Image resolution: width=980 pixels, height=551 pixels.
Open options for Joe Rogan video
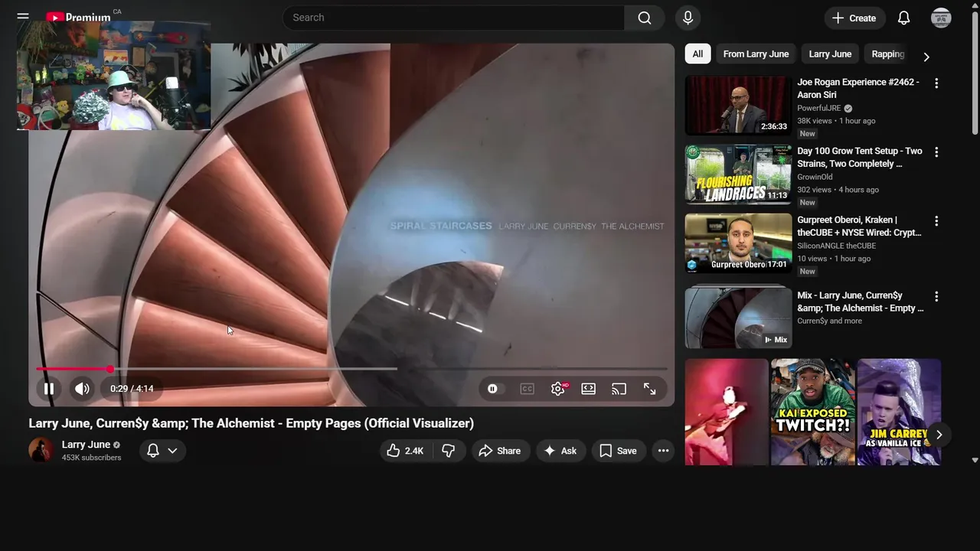coord(936,83)
